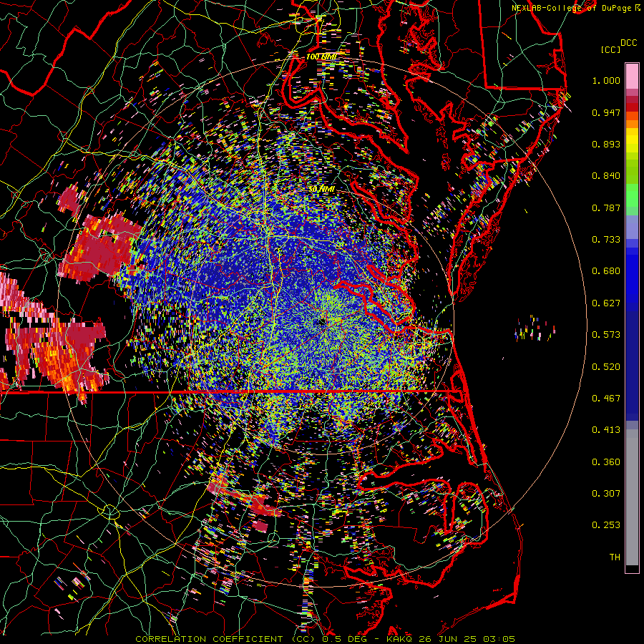
Task: Pick the light pink top segment of color scale
Action: [x=632, y=77]
